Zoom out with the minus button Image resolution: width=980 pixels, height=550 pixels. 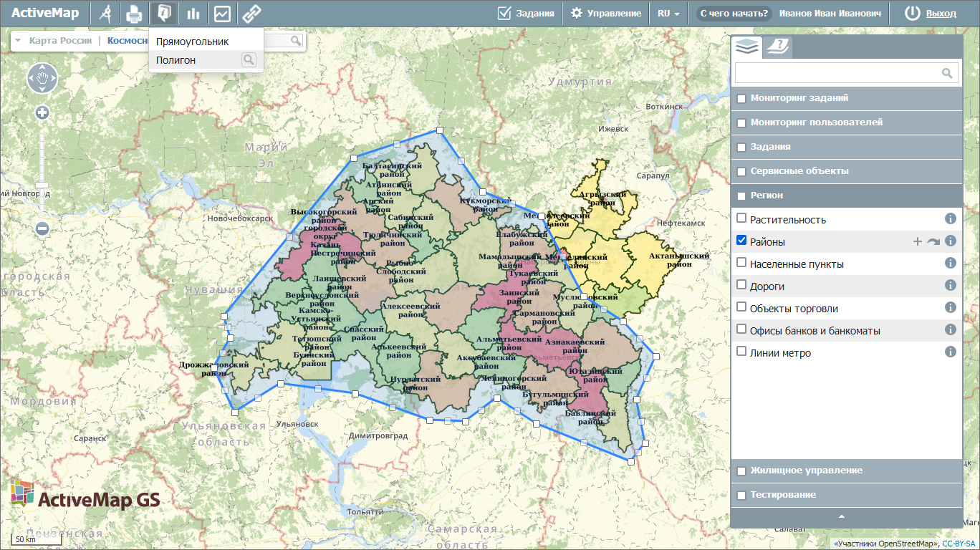pyautogui.click(x=42, y=228)
